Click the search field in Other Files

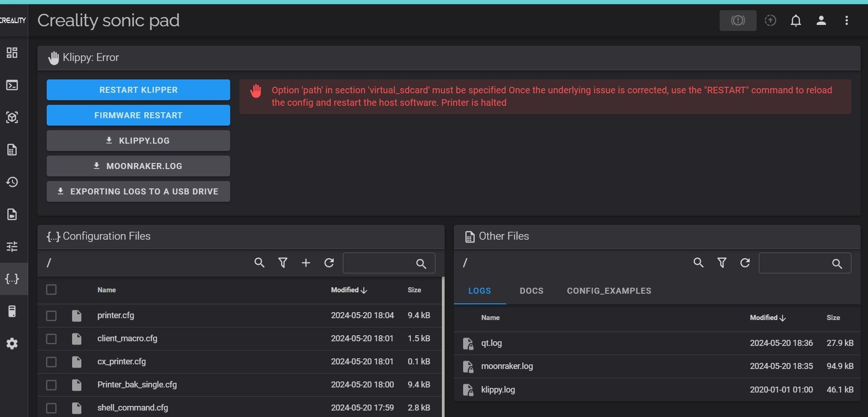pos(805,263)
